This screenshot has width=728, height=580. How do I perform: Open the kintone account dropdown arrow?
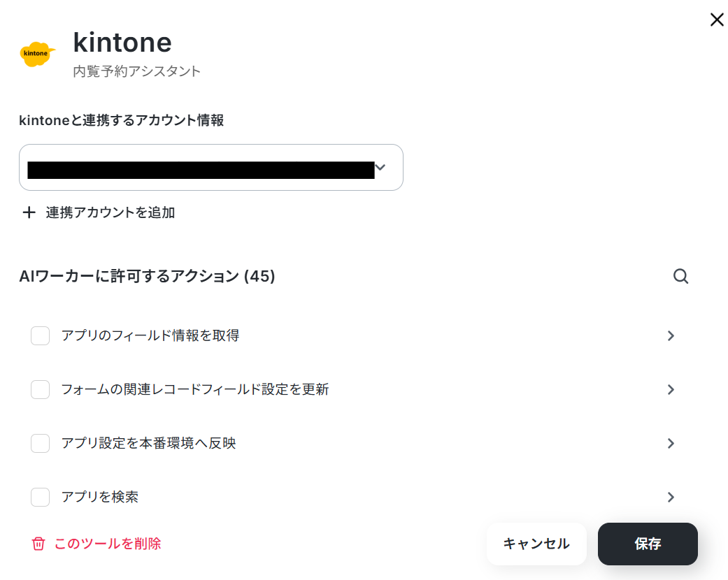[380, 167]
